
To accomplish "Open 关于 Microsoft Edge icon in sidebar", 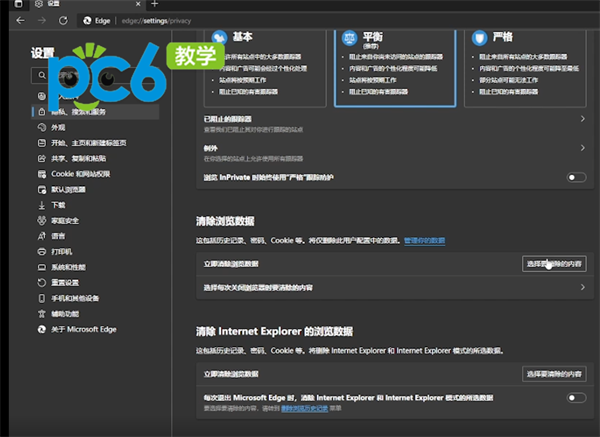I will [x=40, y=328].
